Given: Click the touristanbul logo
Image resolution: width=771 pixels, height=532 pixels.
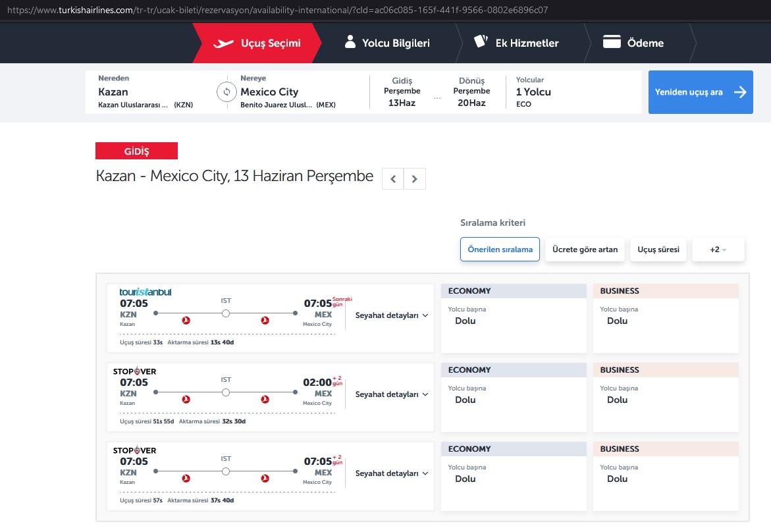Looking at the screenshot, I should click(145, 292).
